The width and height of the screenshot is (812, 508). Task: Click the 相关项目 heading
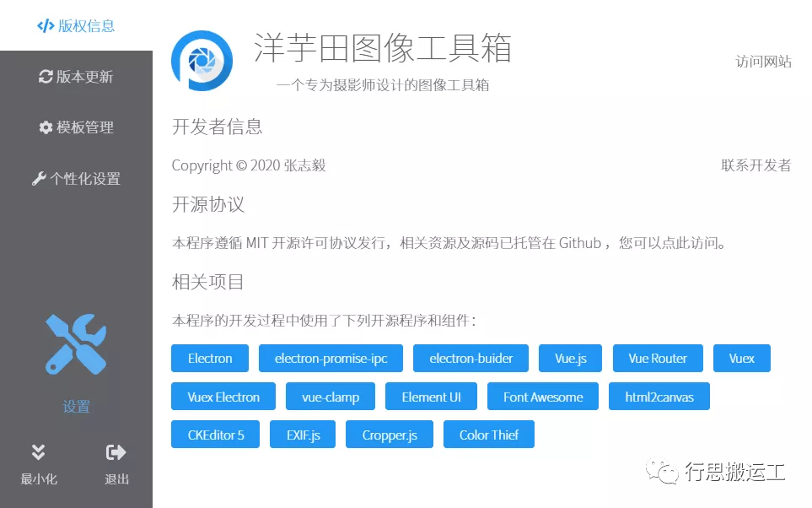click(207, 282)
